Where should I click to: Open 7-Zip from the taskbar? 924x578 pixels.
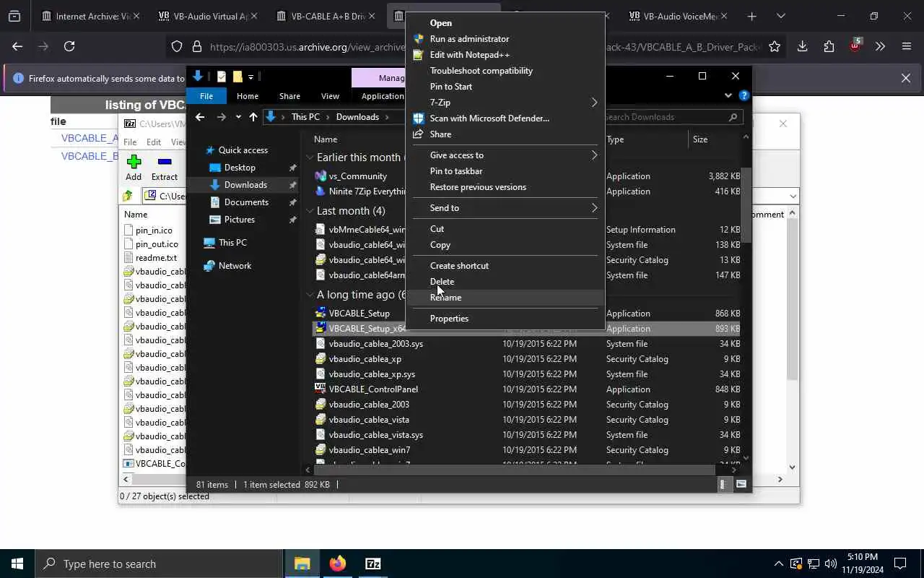pyautogui.click(x=372, y=564)
